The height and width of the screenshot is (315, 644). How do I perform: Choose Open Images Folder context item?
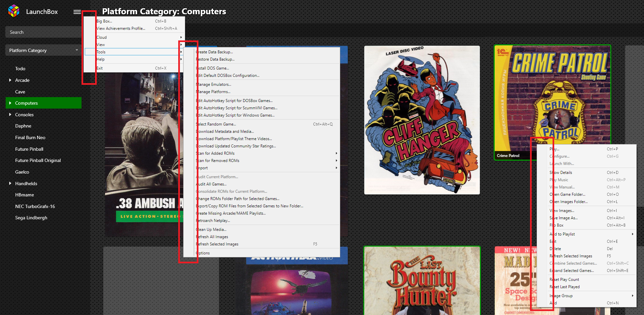586,202
